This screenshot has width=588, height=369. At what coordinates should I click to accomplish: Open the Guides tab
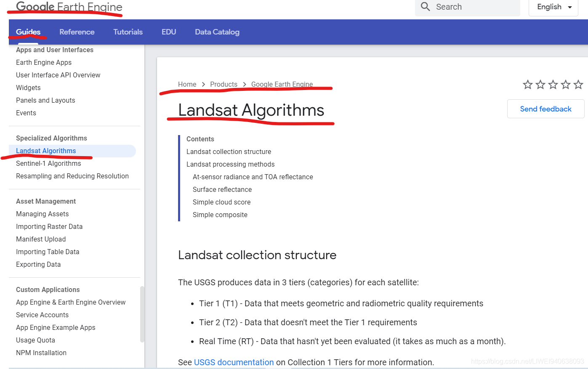pos(28,32)
